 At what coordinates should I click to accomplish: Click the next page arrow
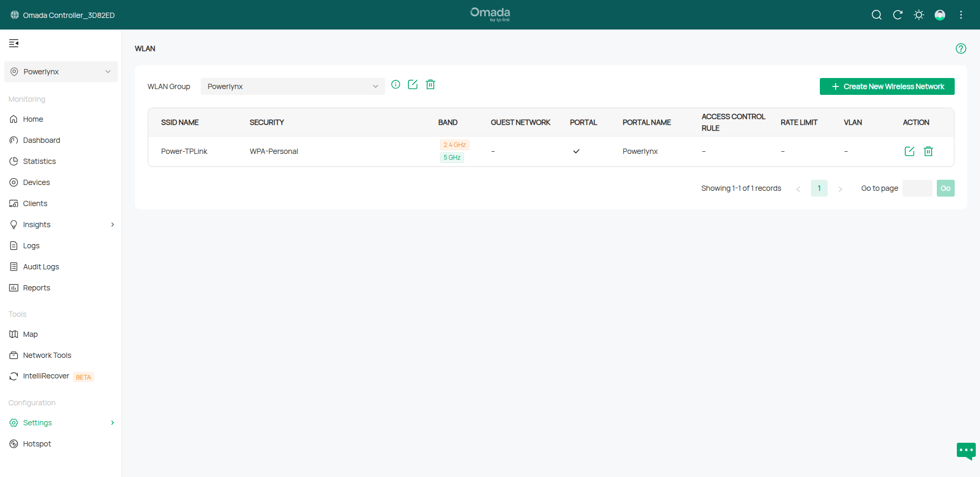pos(840,189)
